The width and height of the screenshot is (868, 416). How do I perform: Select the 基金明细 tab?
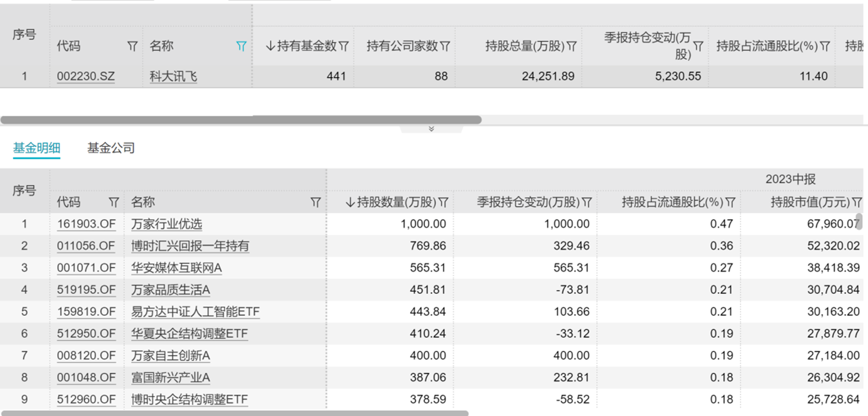37,148
